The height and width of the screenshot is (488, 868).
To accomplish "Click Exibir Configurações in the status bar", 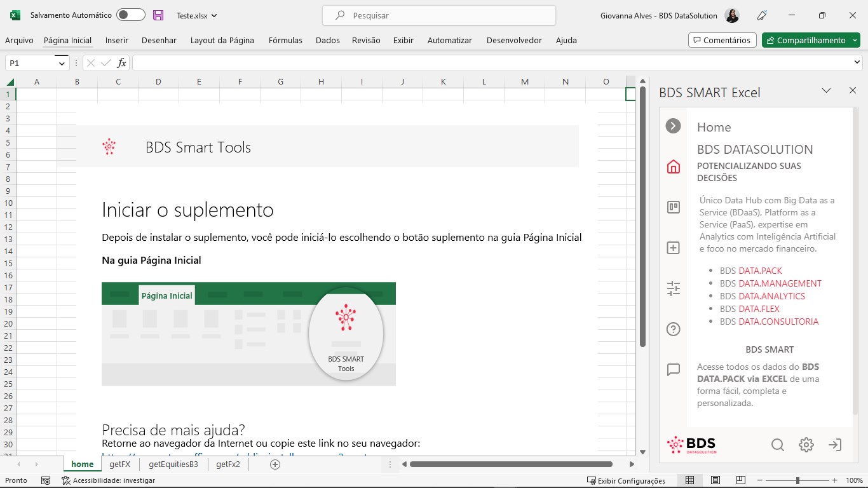I will [626, 481].
